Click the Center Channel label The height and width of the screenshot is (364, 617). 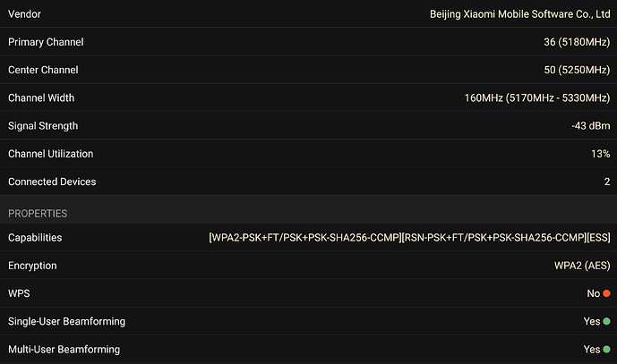click(x=43, y=70)
